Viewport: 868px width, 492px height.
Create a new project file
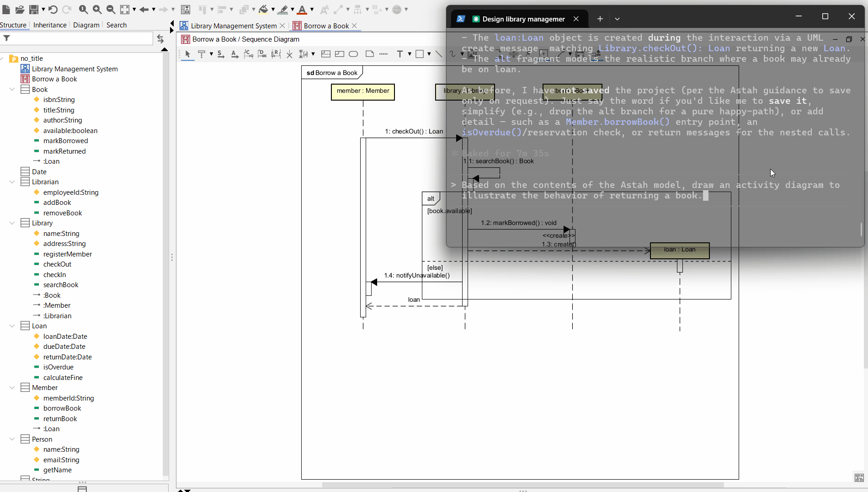point(6,9)
